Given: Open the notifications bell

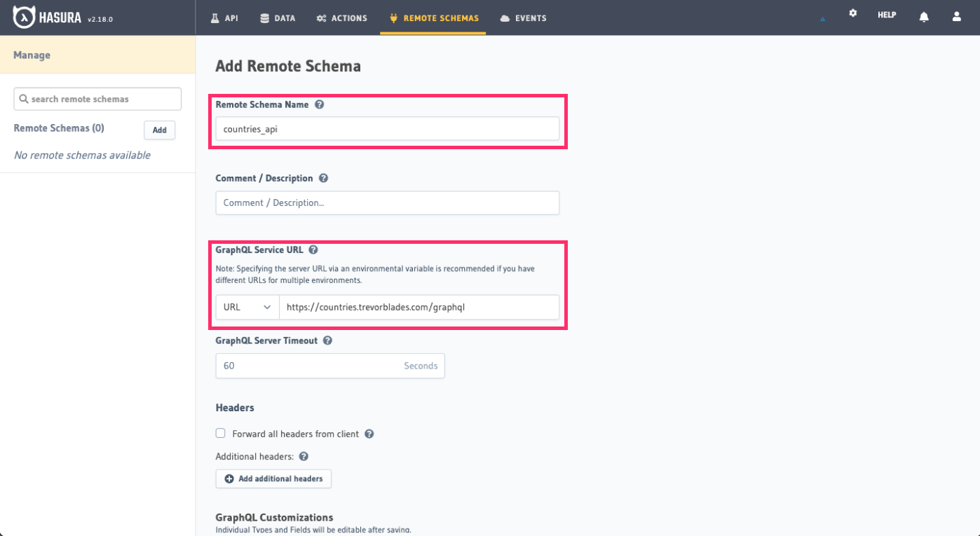Looking at the screenshot, I should (x=924, y=15).
